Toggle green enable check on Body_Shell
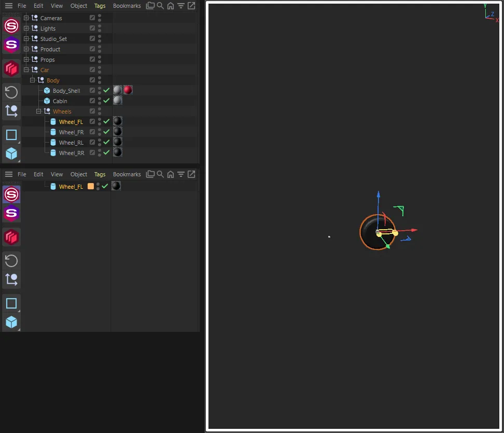This screenshot has width=504, height=433. point(107,90)
